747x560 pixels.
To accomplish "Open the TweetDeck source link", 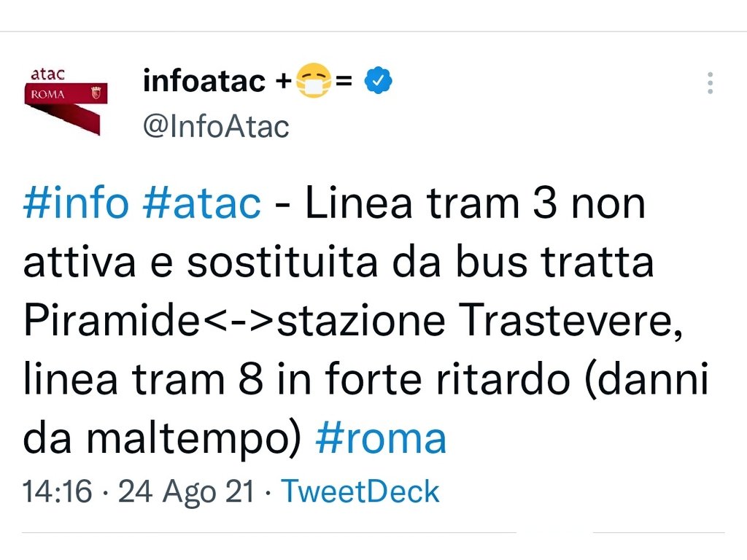I will pos(361,491).
